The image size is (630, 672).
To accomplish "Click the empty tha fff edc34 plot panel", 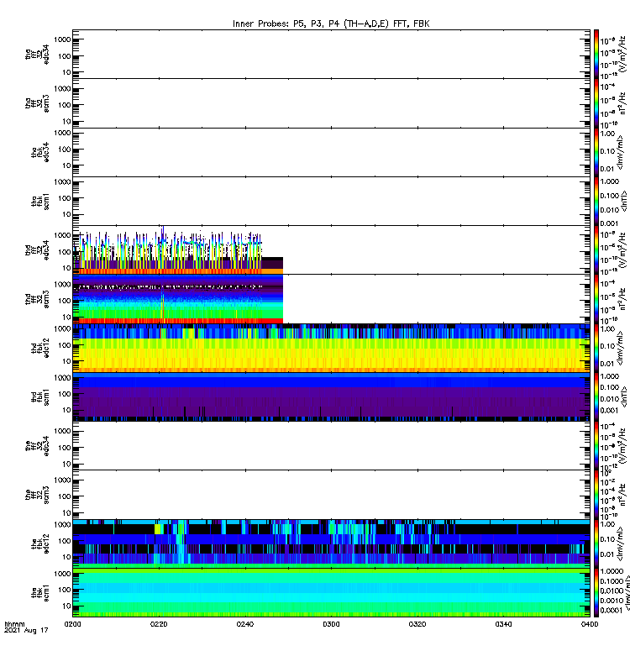I will coord(331,54).
